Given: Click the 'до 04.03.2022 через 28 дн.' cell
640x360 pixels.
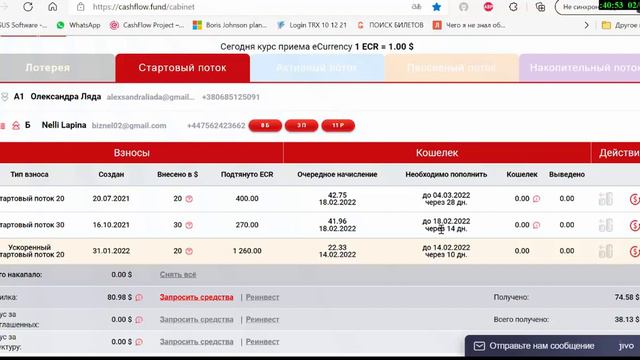Looking at the screenshot, I should (446, 199).
